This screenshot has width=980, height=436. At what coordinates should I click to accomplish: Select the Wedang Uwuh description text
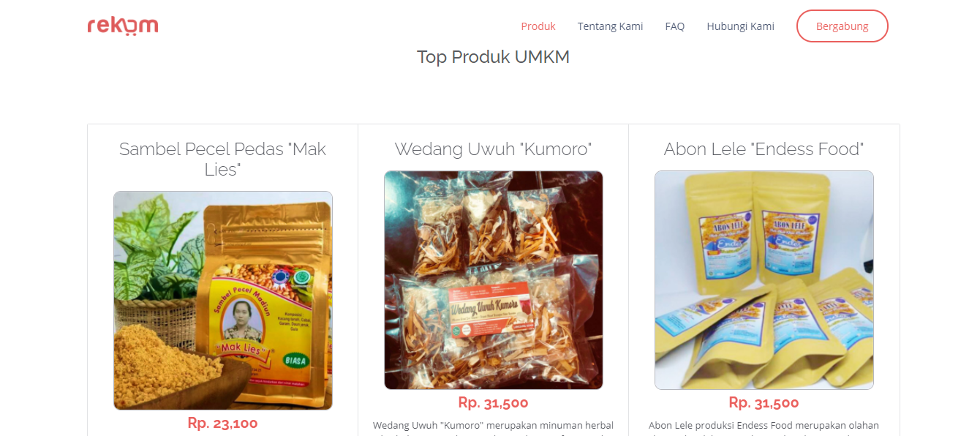click(x=493, y=427)
